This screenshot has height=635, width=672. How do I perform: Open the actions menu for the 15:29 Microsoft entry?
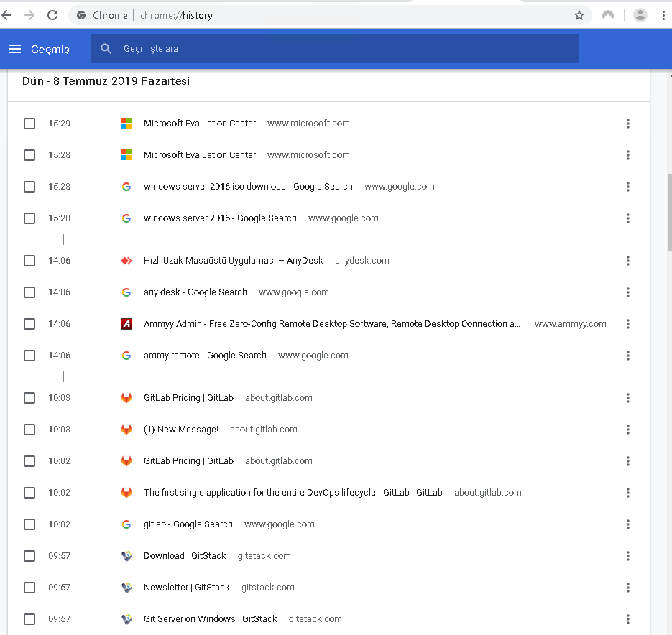point(628,124)
